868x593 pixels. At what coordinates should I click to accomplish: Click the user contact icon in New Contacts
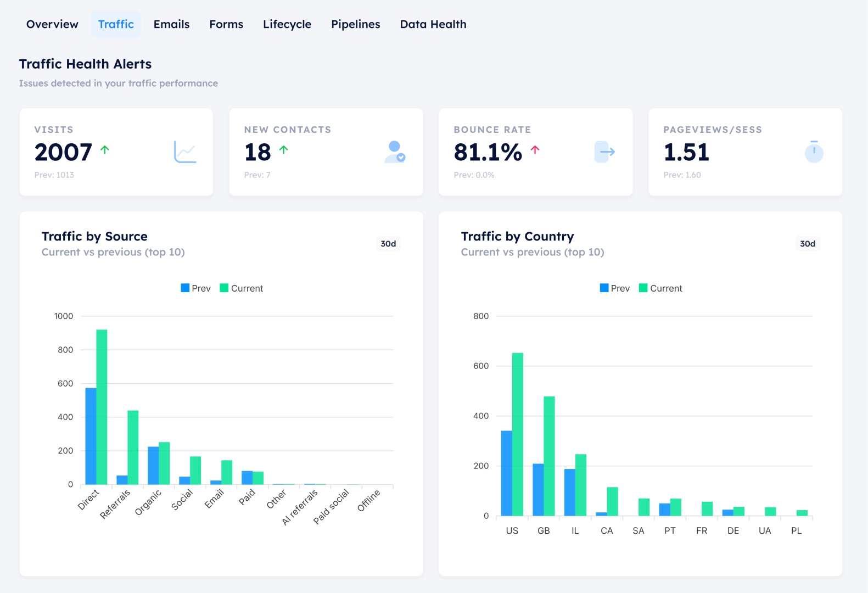pos(394,152)
